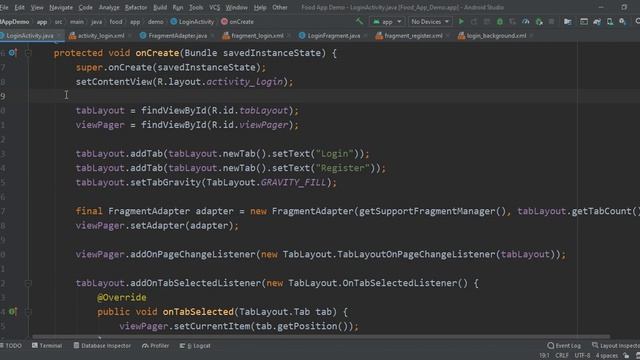640x360 pixels.
Task: Click Apply Changes and Restart Activity icon
Action: (x=474, y=21)
